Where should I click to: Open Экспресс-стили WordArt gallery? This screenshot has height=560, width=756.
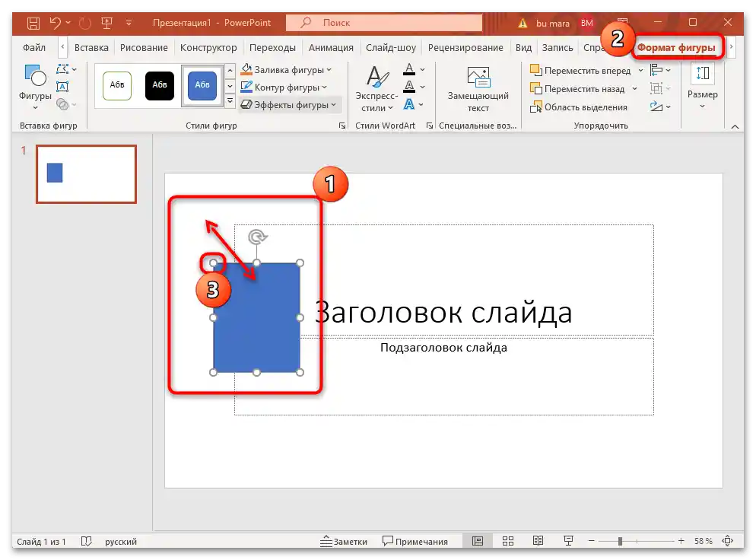point(376,87)
